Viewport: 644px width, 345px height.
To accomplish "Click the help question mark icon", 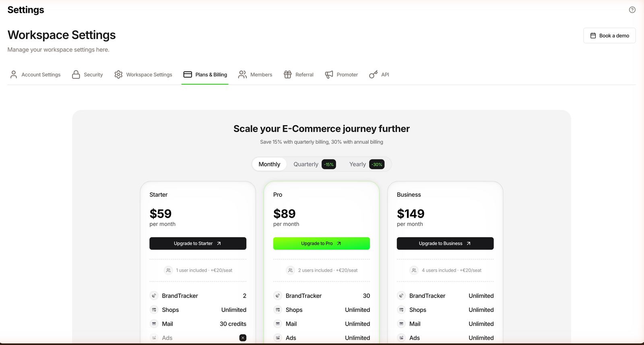I will (632, 10).
